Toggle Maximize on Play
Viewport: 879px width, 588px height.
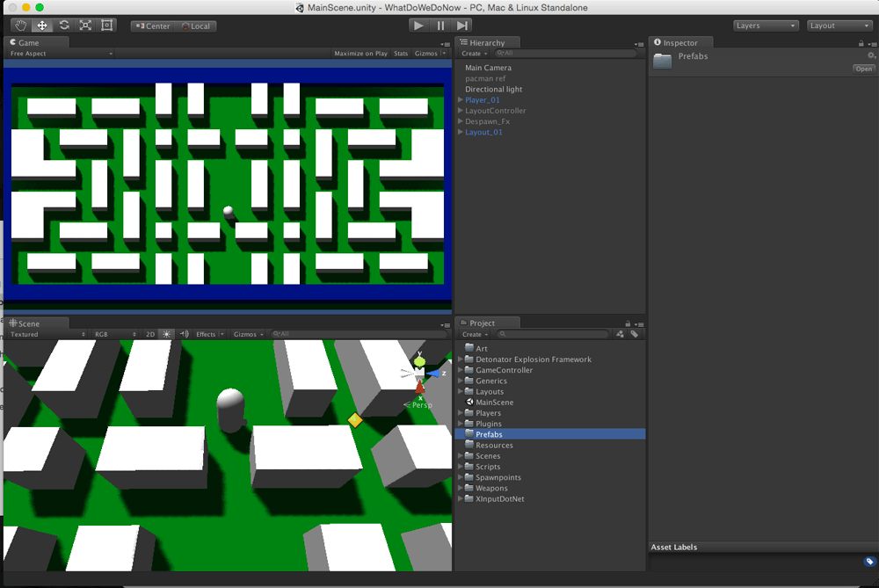360,54
